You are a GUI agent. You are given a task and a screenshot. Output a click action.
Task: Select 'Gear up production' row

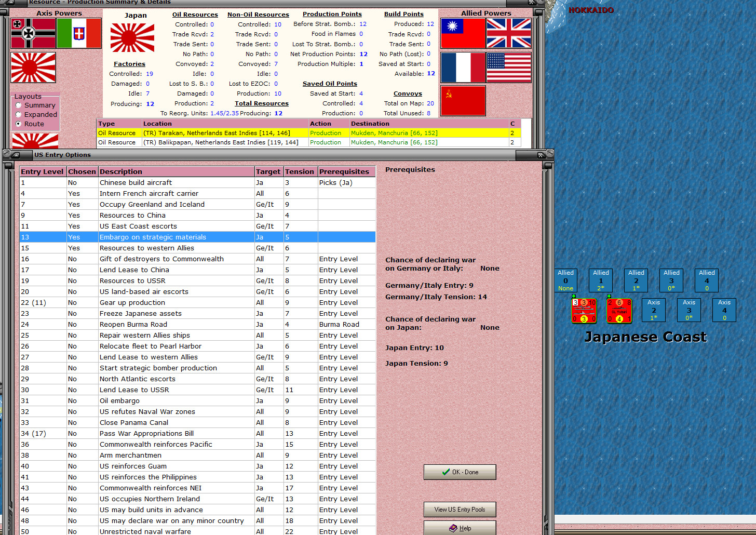(x=197, y=303)
